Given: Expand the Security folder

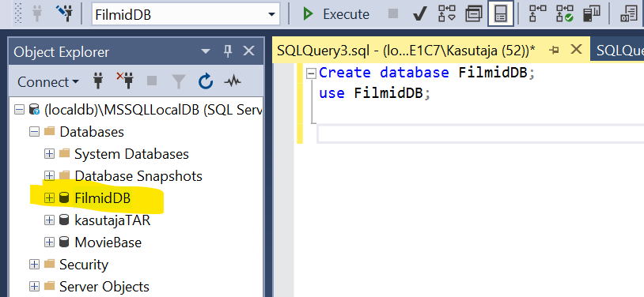Looking at the screenshot, I should pos(35,265).
